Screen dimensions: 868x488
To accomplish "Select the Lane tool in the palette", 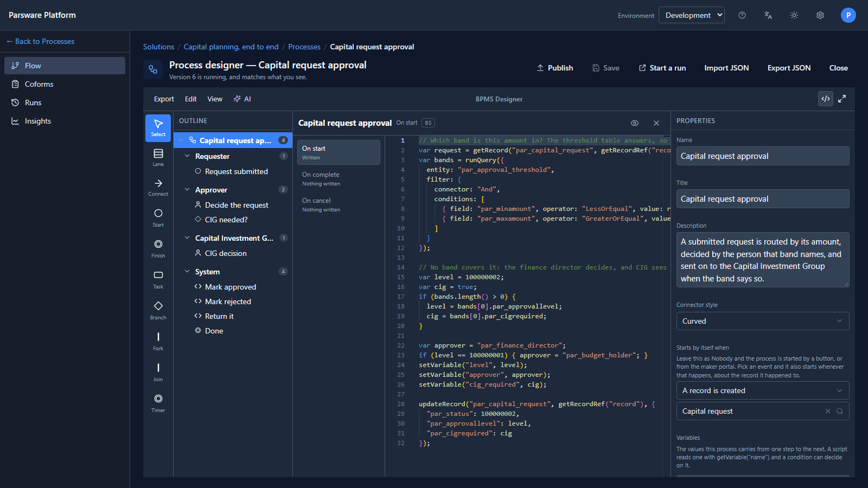I will tap(158, 157).
